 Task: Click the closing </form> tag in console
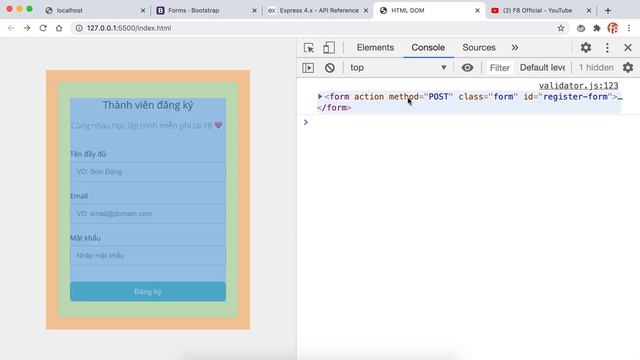point(334,108)
